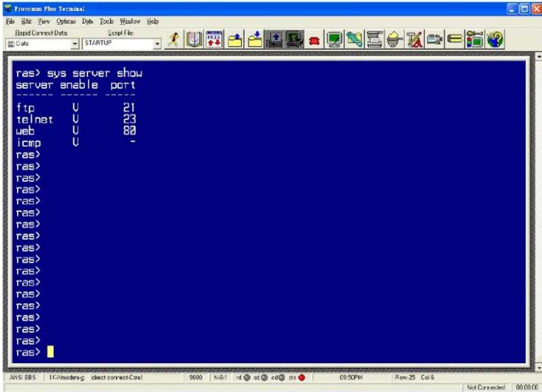This screenshot has height=392, width=542.
Task: Click the Row 25 Col 6 status text
Action: [414, 378]
